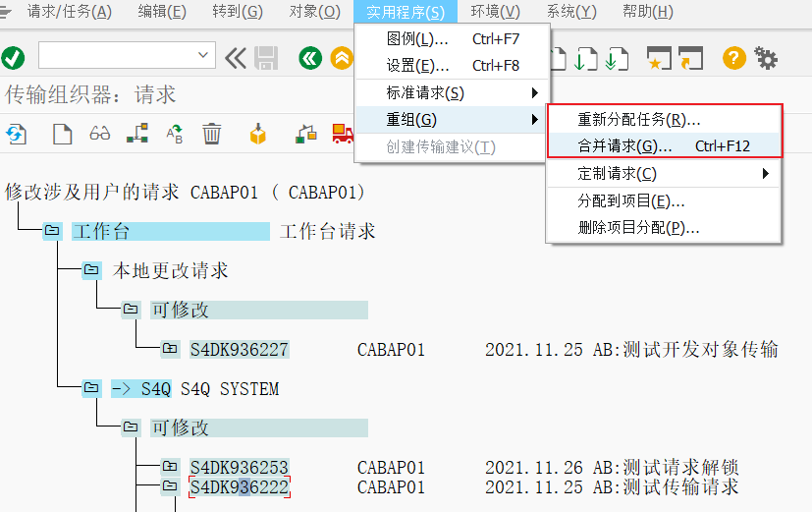Collapse 可修改 folder under 本地更改请求
Viewport: 812px width, 512px height.
point(131,310)
